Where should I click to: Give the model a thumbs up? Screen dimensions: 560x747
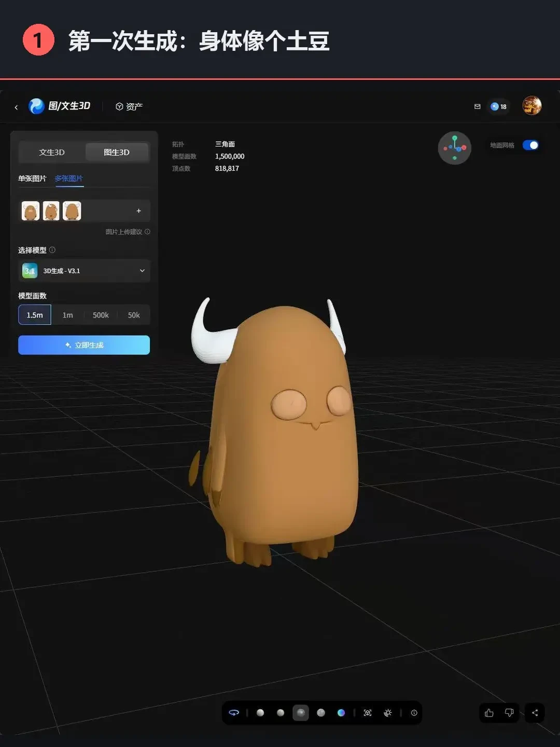pos(489,713)
